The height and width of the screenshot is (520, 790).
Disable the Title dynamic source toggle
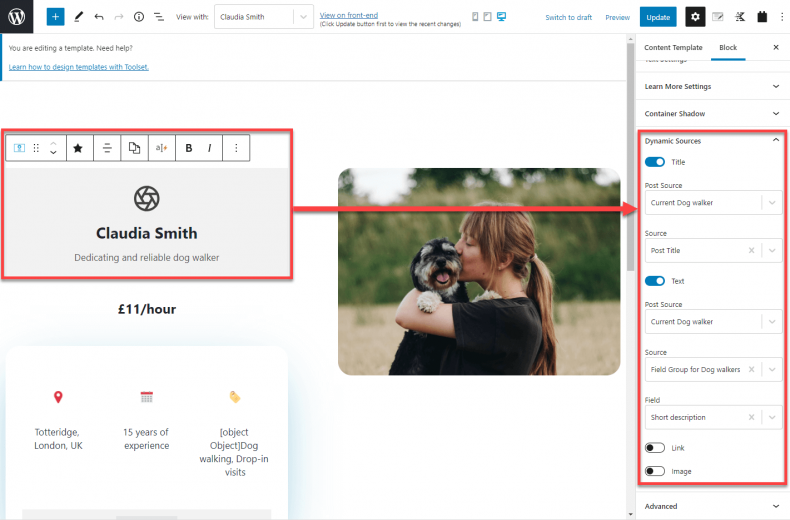point(654,162)
